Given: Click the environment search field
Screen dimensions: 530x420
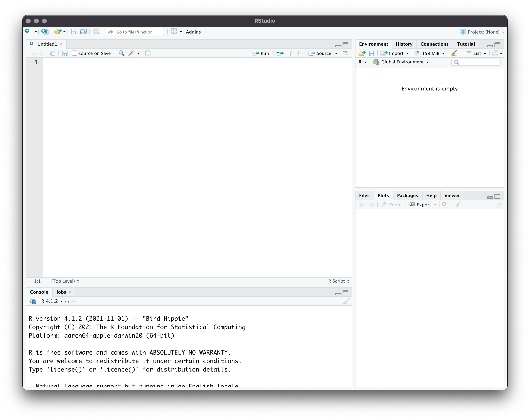Looking at the screenshot, I should point(476,62).
